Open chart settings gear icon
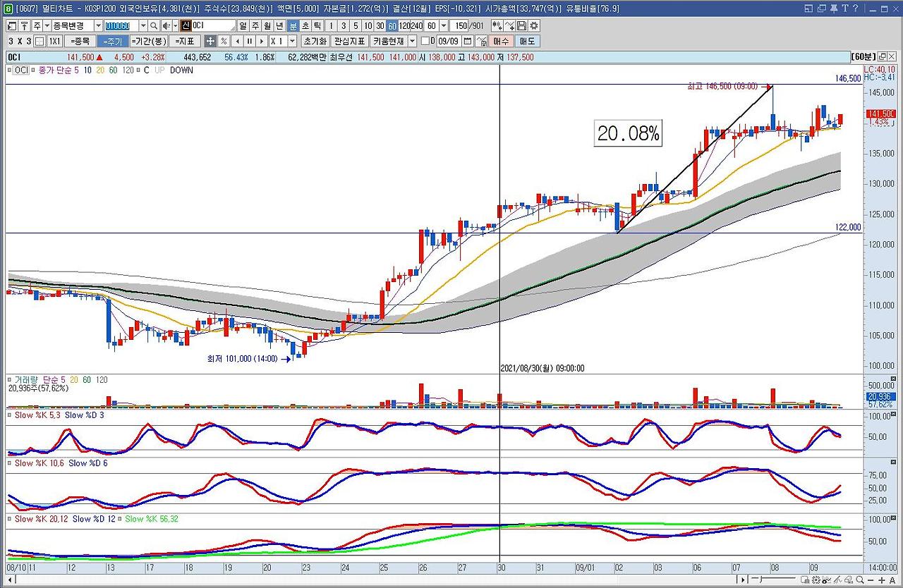Screen dimensions: 903x588 [x=533, y=25]
